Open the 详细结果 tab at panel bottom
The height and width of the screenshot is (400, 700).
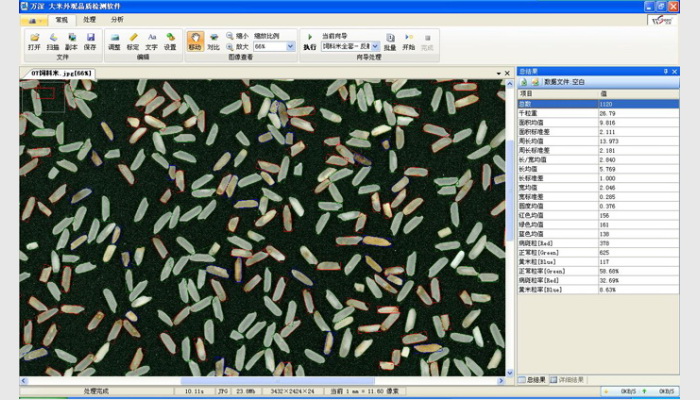point(566,380)
